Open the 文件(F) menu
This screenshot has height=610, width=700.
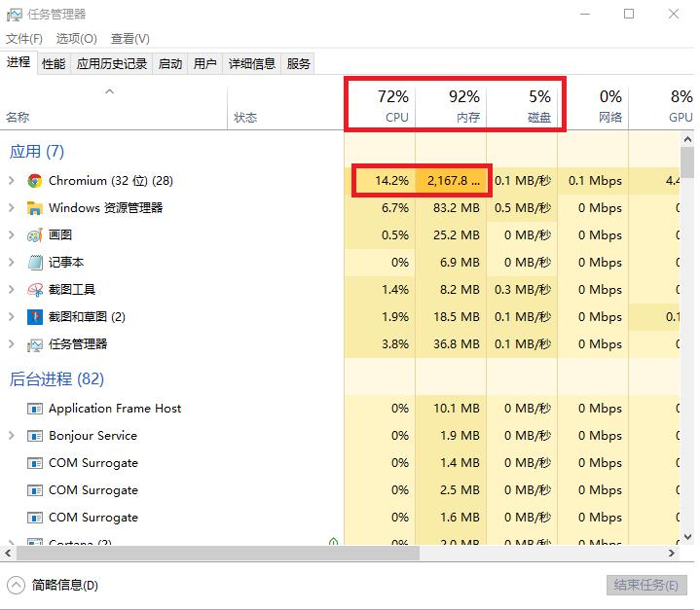point(24,39)
